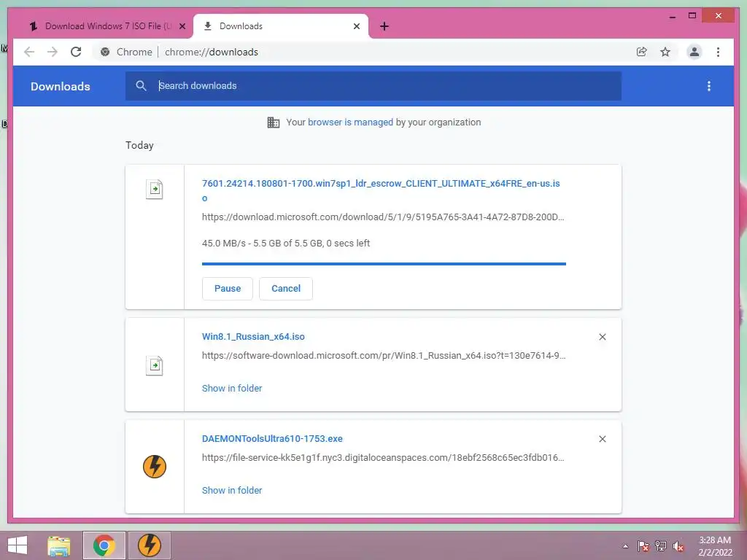Open the browser is managed link

(350, 122)
